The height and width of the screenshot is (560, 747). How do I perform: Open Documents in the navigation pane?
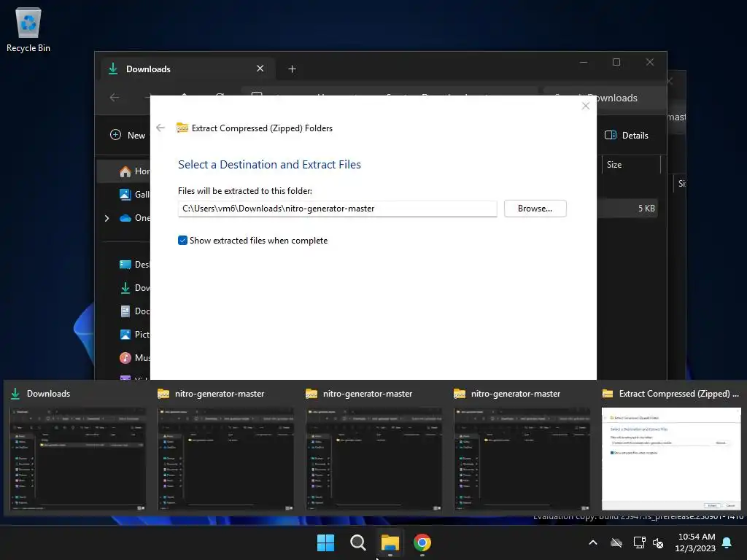[x=134, y=311]
